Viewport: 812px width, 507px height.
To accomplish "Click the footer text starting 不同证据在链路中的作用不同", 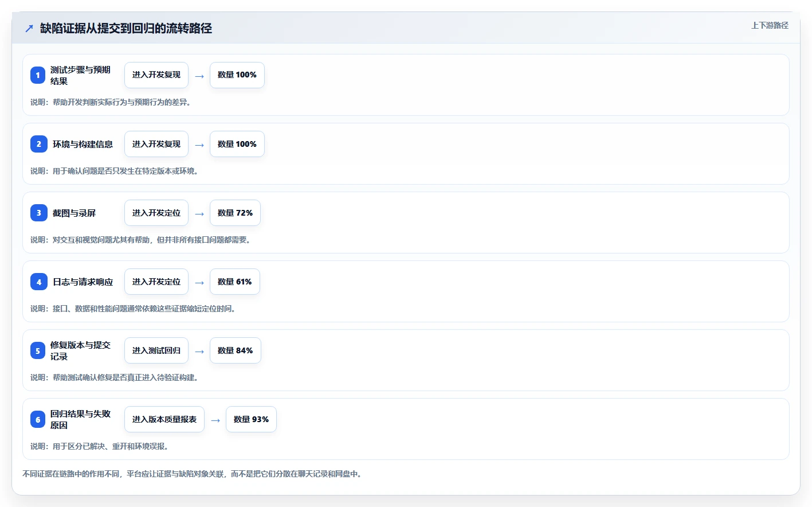I will click(x=192, y=474).
